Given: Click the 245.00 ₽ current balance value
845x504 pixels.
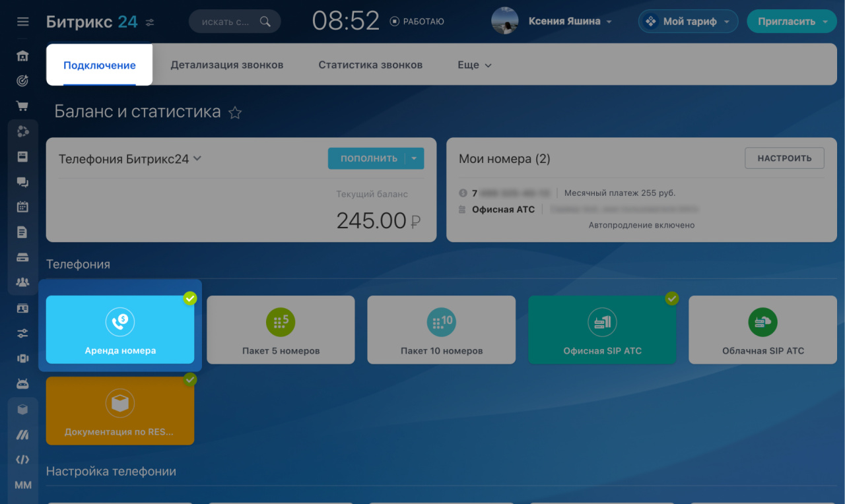Looking at the screenshot, I should [x=378, y=220].
